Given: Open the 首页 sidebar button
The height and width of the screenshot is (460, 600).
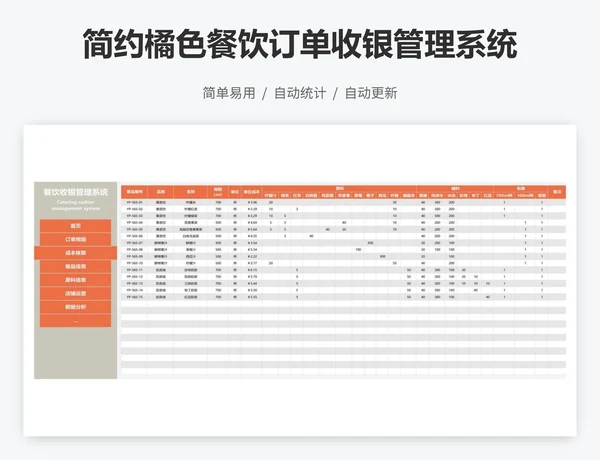Looking at the screenshot, I should (76, 227).
